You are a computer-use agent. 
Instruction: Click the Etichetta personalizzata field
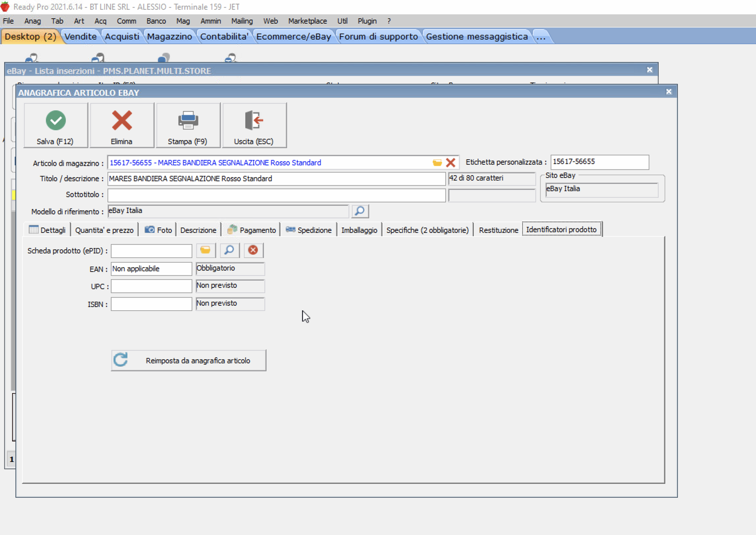tap(600, 162)
